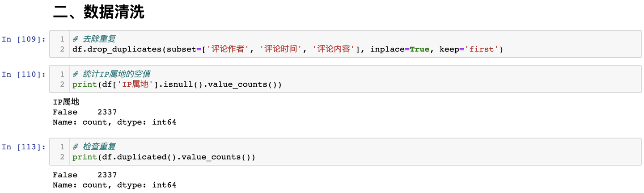Click the # 去除重复 comment line
Screen dimensions: 644x193
[x=94, y=39]
